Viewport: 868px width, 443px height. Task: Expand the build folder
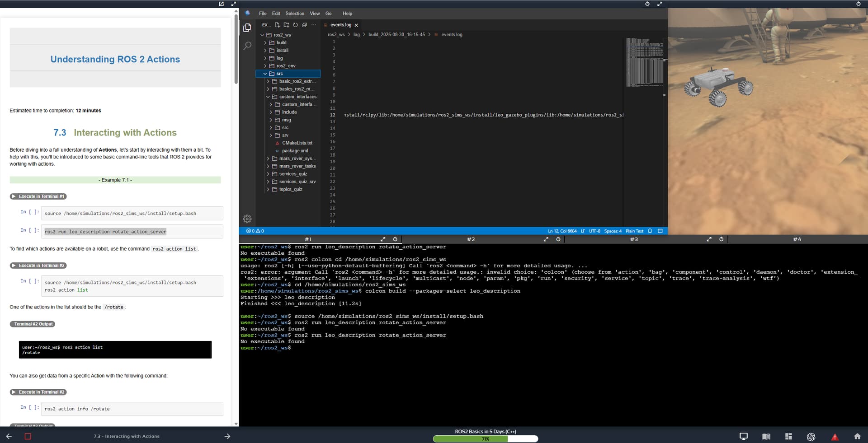tap(281, 42)
